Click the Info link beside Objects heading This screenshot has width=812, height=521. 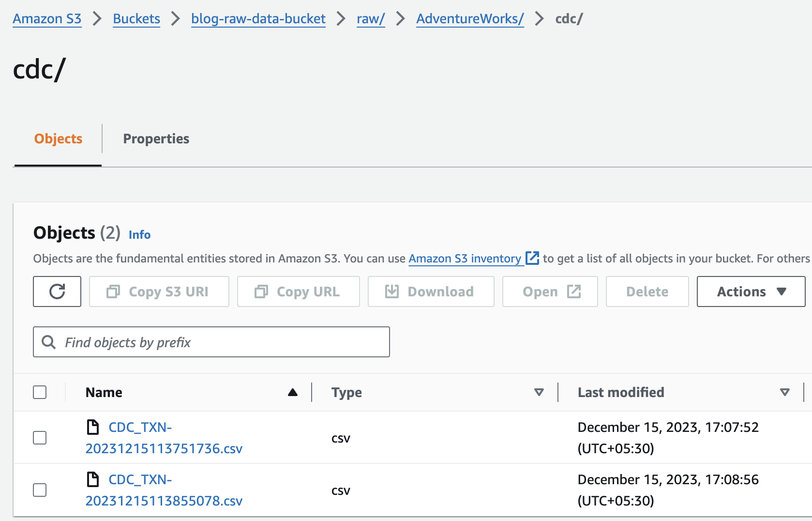(x=139, y=235)
